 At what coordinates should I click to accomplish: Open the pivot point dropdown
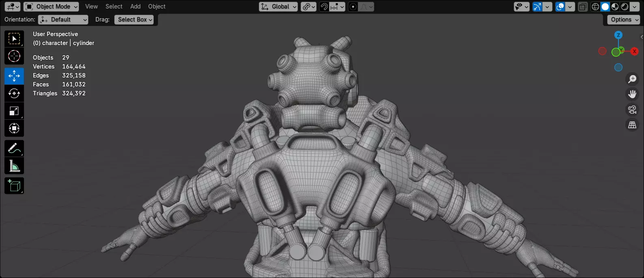click(x=309, y=6)
